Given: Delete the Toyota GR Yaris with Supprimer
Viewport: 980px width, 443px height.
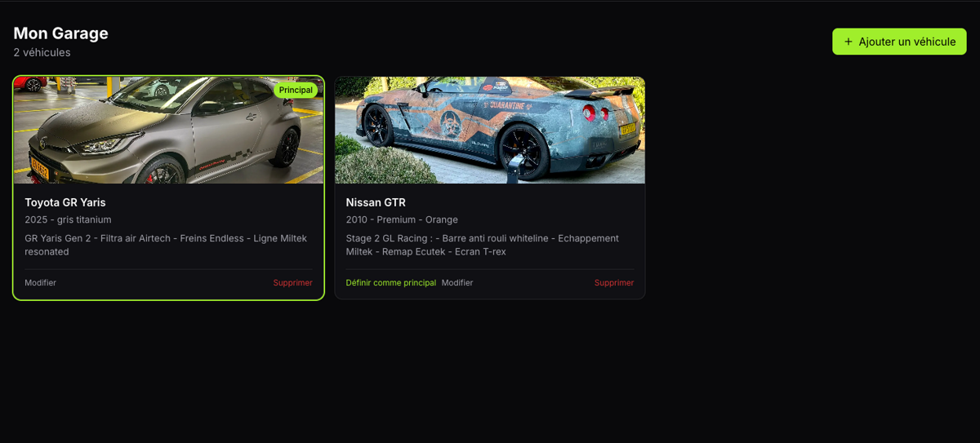Looking at the screenshot, I should 292,283.
